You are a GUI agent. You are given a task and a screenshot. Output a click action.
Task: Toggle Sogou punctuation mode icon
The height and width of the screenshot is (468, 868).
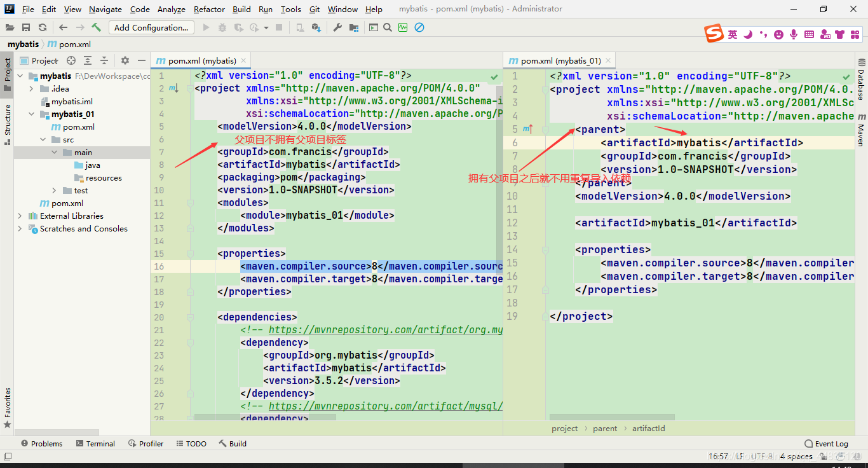pos(763,34)
